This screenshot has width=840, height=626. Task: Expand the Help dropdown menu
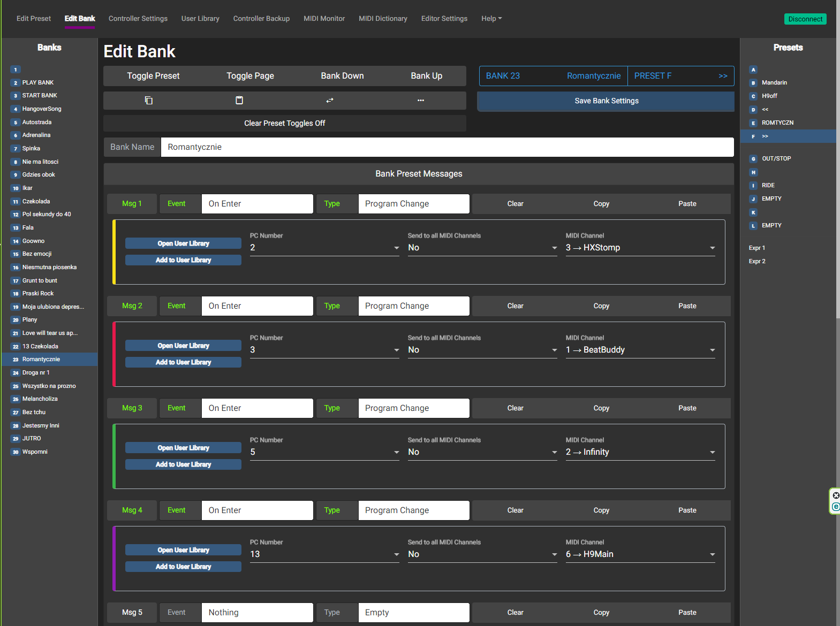click(x=491, y=19)
